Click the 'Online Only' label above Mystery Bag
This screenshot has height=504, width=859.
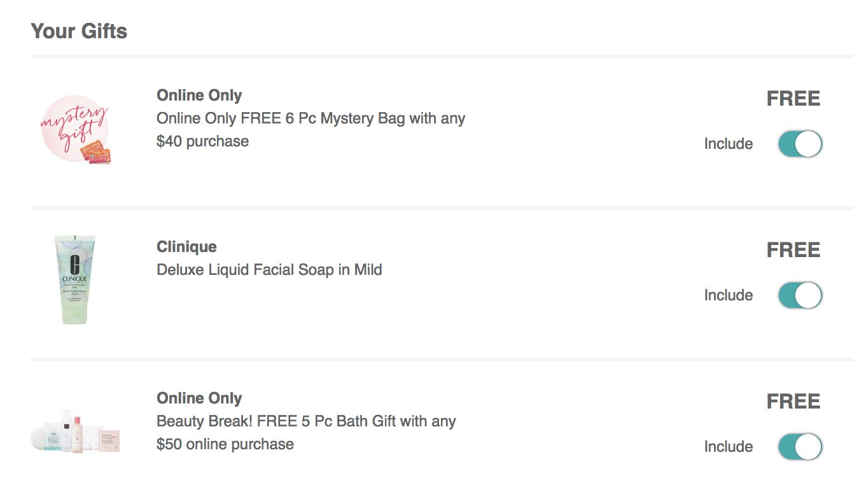(x=199, y=95)
